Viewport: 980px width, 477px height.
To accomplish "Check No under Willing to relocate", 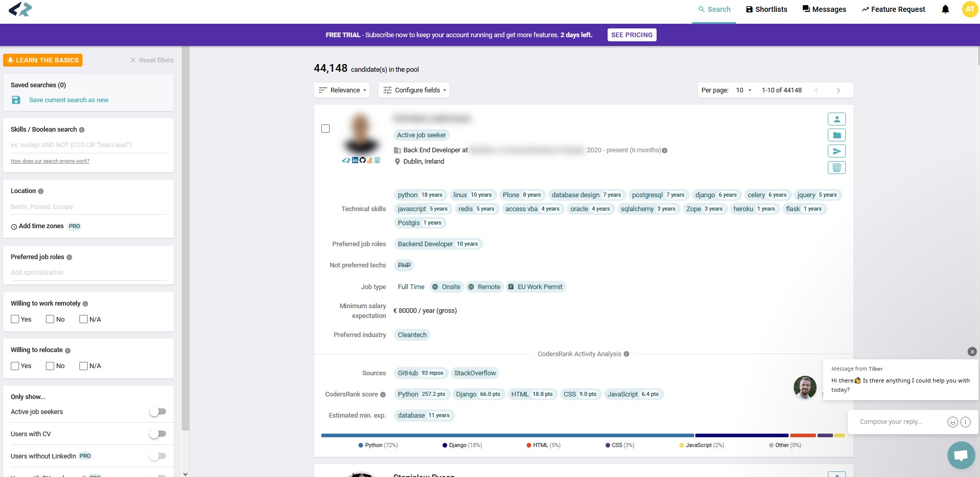I will [50, 365].
